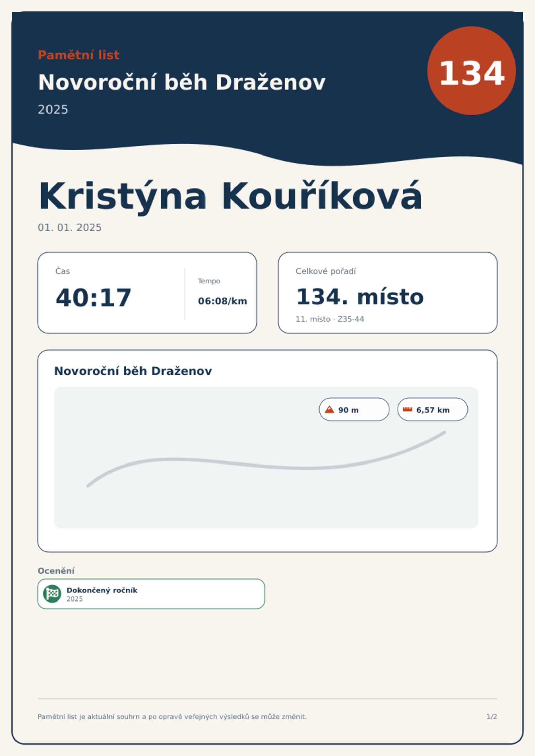The width and height of the screenshot is (535, 756).
Task: Click the red ruler distance icon
Action: pyautogui.click(x=408, y=409)
